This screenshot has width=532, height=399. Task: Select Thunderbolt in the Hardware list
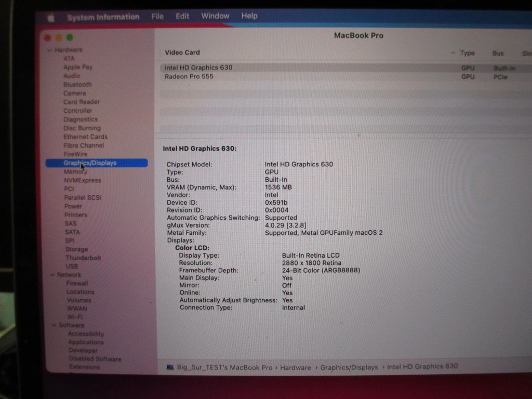pyautogui.click(x=83, y=258)
